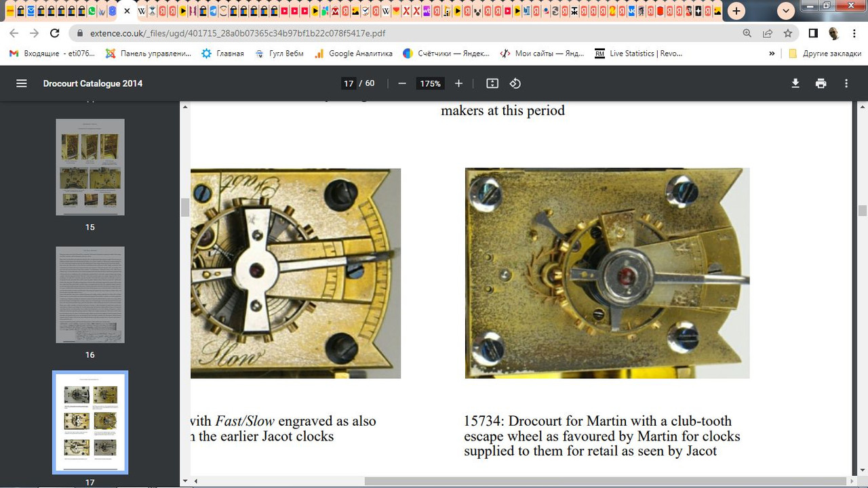
Task: Switch to the WhatsApp tab
Action: (92, 11)
